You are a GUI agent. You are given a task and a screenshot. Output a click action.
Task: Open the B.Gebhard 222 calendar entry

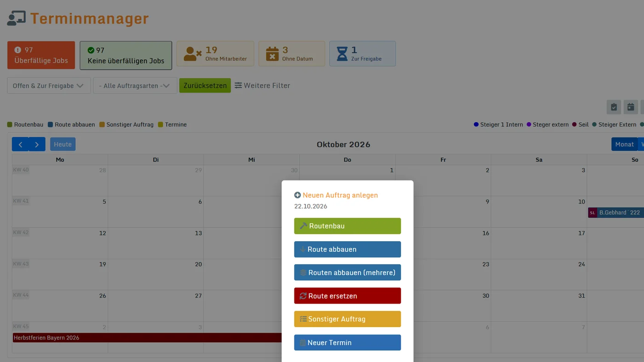pyautogui.click(x=616, y=213)
